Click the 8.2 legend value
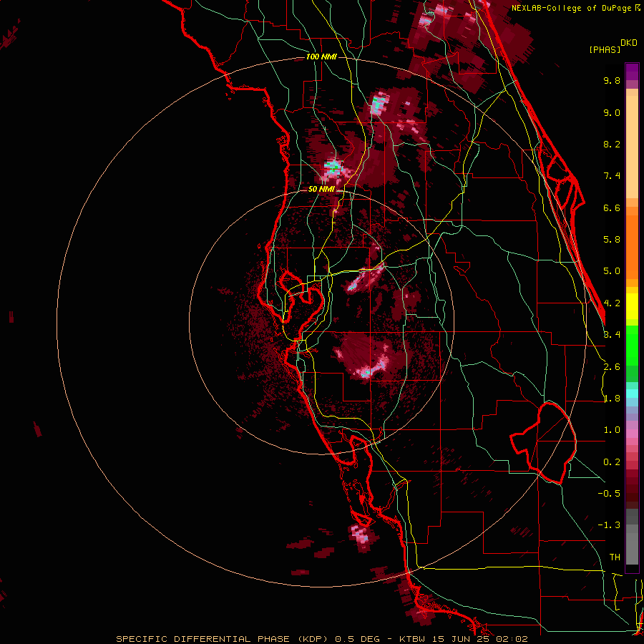Viewport: 644px width, 644px height. 612,144
